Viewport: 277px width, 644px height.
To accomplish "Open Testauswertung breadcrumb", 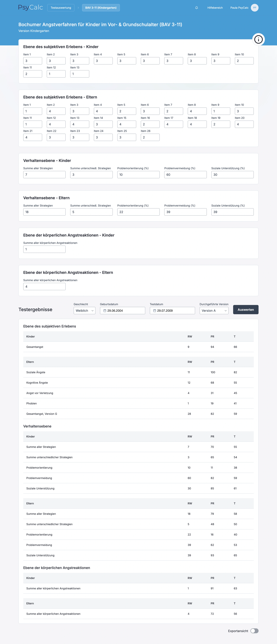I will pyautogui.click(x=61, y=8).
